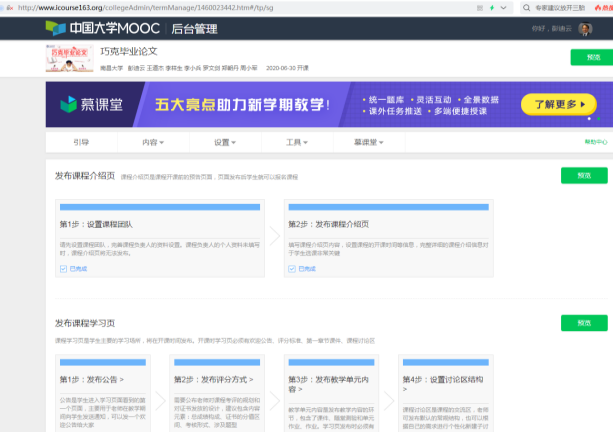
Task: Select the 引导 tab
Action: [81, 143]
